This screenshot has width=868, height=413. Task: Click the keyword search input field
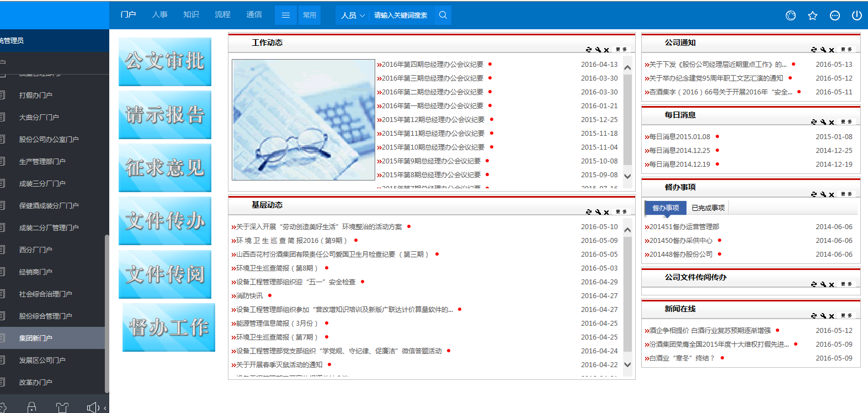[x=402, y=15]
